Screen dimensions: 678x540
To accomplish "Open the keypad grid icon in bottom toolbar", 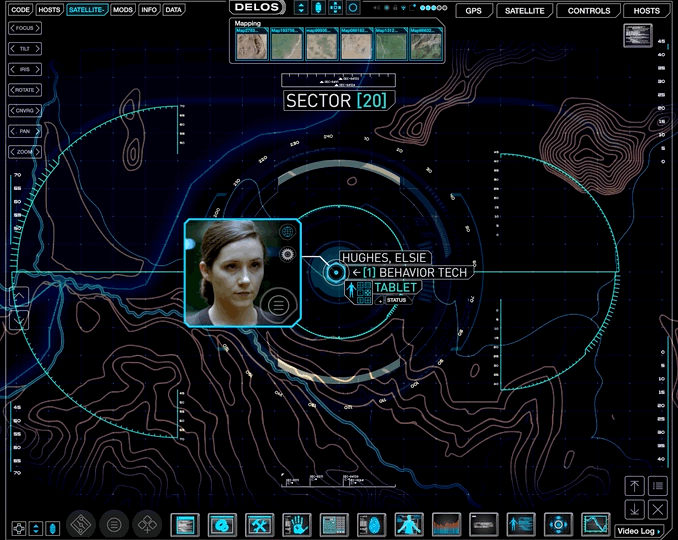I will tap(334, 525).
